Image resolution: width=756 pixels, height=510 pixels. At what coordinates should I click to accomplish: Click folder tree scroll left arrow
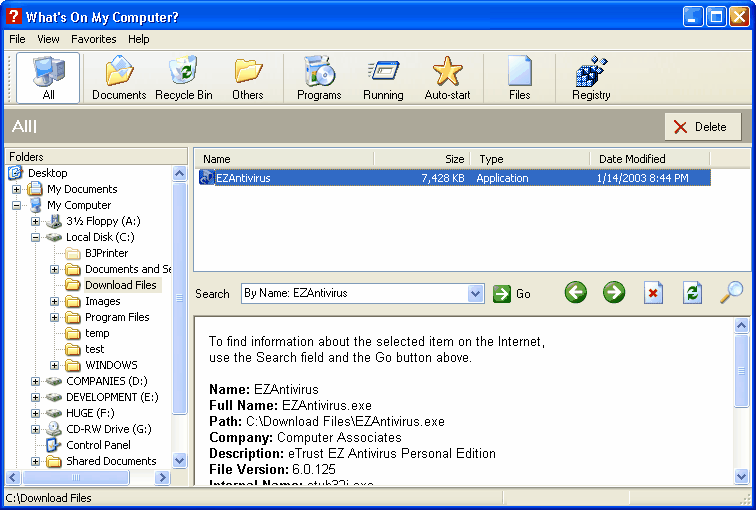tap(13, 478)
